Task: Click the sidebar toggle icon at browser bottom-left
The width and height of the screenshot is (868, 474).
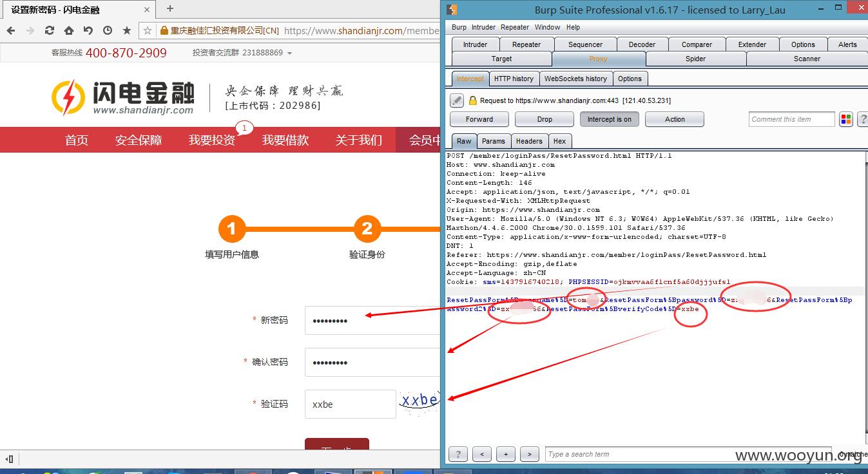Action: [9, 459]
